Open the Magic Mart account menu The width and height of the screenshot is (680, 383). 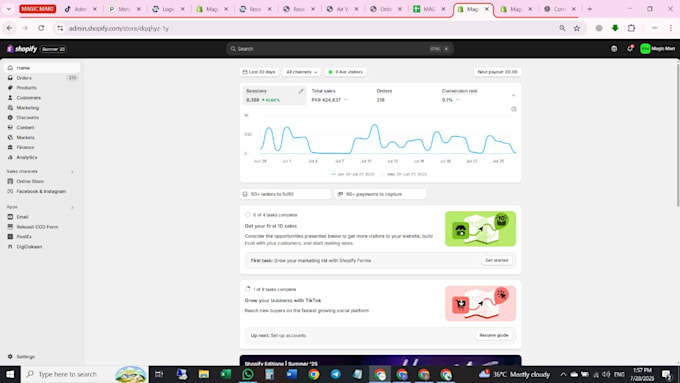point(657,49)
